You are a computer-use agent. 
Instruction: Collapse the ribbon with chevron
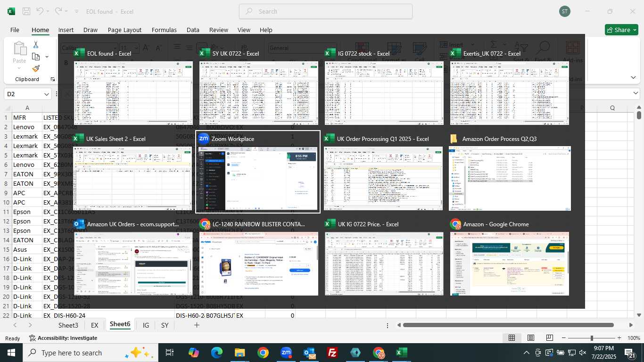click(x=633, y=77)
